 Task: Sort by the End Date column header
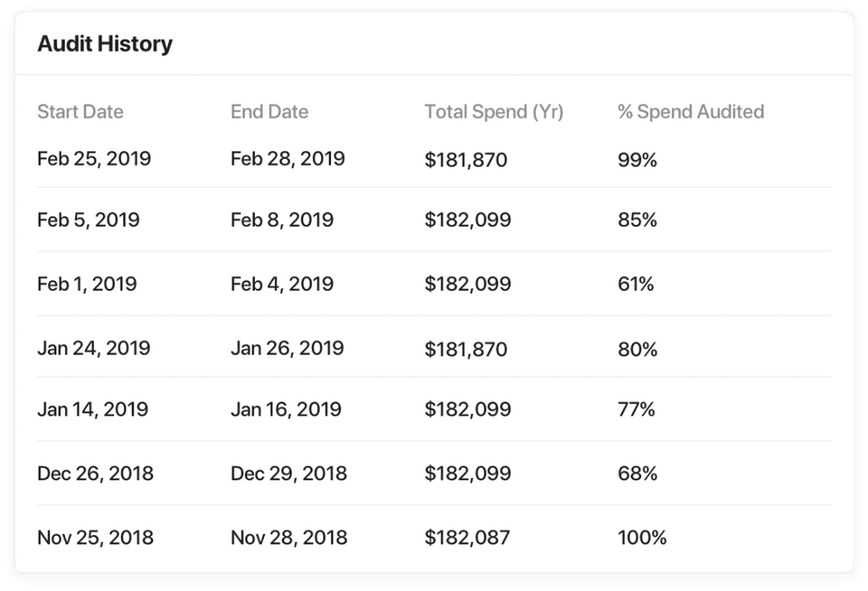click(x=269, y=112)
